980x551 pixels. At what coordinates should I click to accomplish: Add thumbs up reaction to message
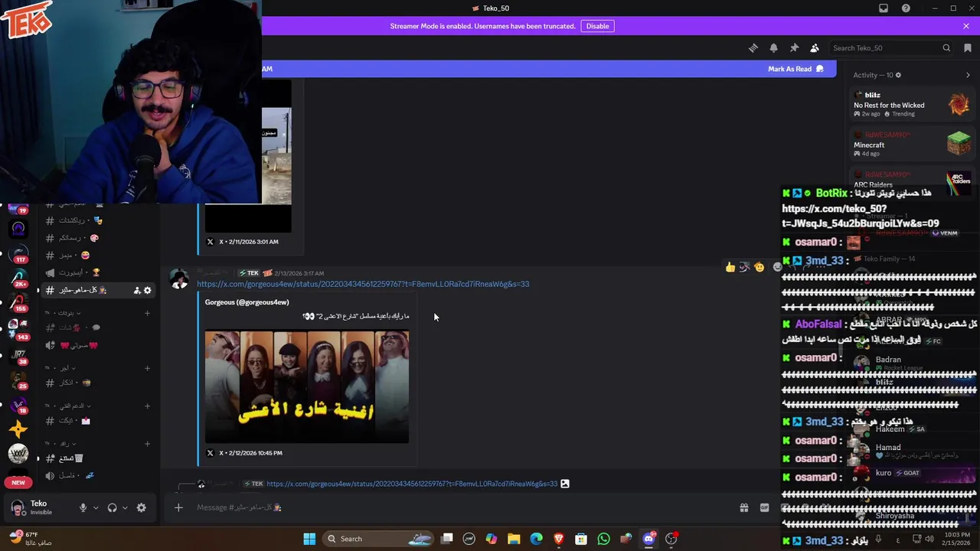click(x=730, y=267)
